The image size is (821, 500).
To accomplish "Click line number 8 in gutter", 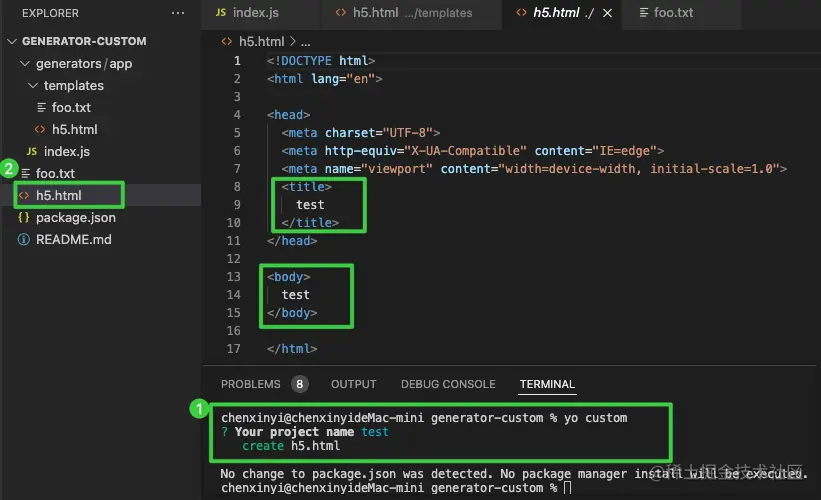I will (x=237, y=187).
